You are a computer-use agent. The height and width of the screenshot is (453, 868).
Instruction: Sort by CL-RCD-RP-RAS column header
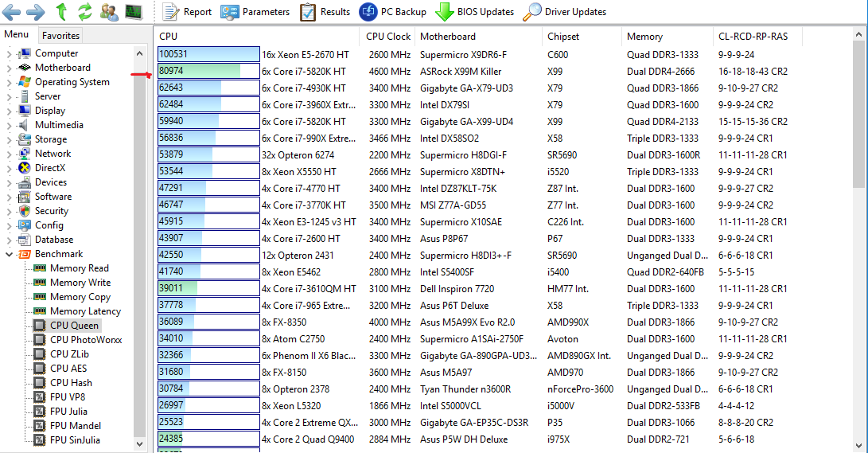758,37
